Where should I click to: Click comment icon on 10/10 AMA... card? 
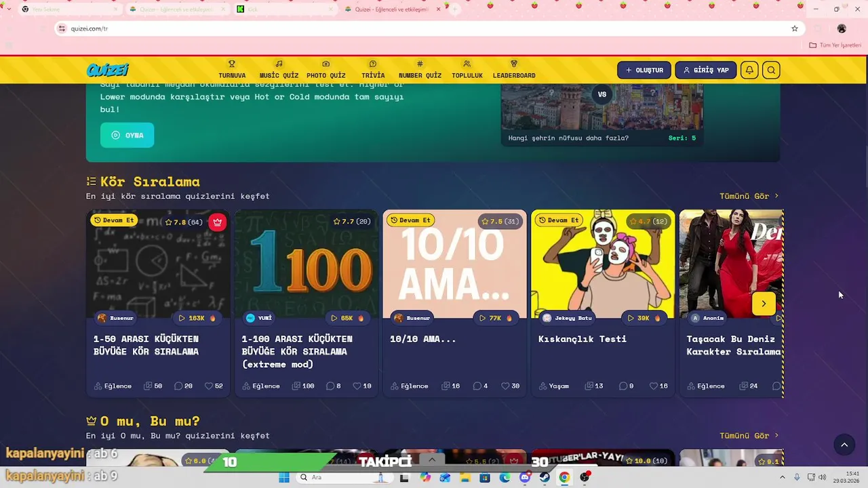tap(477, 386)
